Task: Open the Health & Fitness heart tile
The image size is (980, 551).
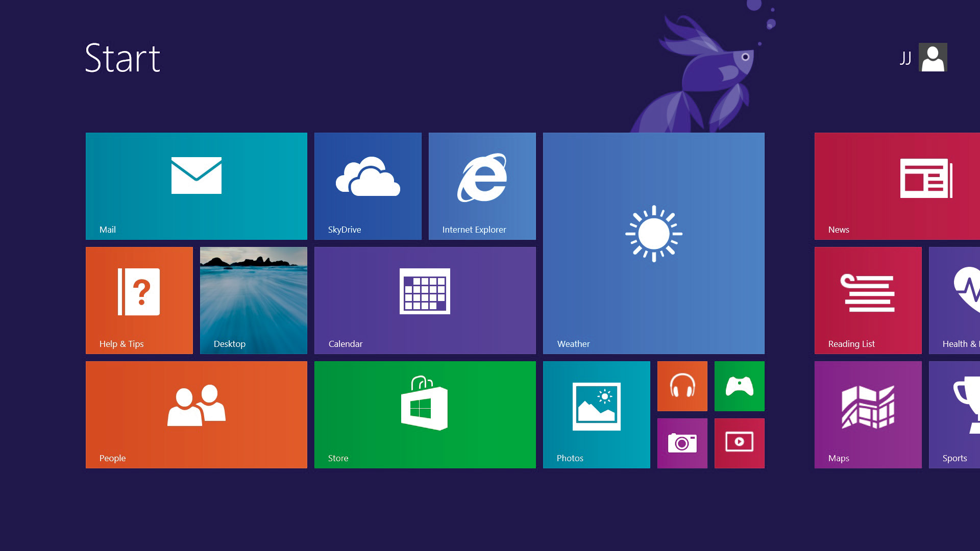Action: click(x=954, y=300)
